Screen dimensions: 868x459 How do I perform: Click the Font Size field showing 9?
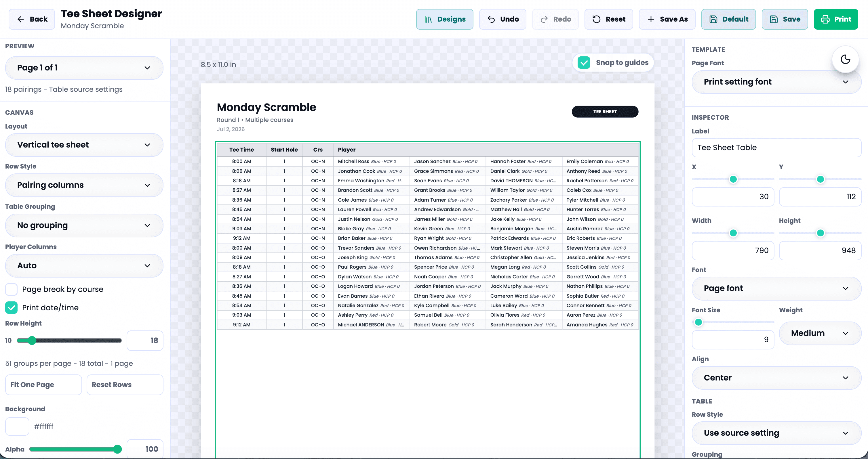[733, 339]
